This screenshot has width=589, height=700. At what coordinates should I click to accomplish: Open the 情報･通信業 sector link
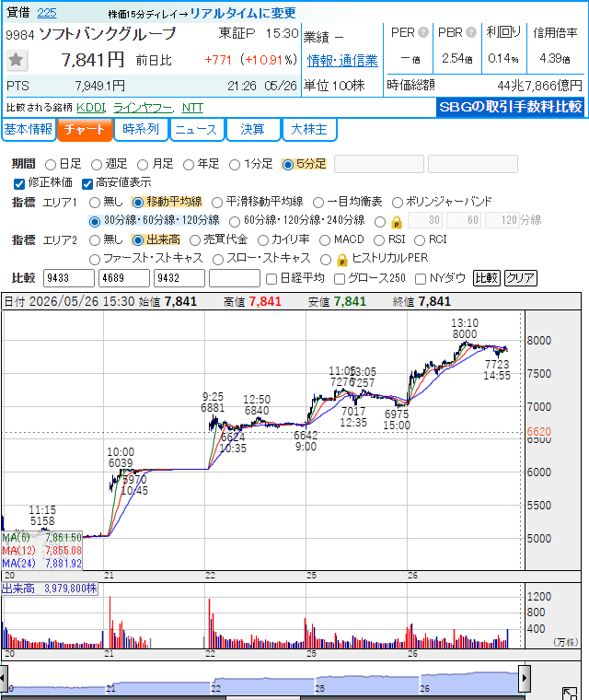[x=342, y=61]
